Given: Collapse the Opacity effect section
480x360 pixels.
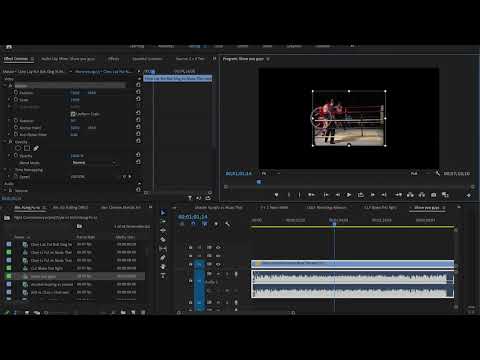Looking at the screenshot, I should [5, 142].
